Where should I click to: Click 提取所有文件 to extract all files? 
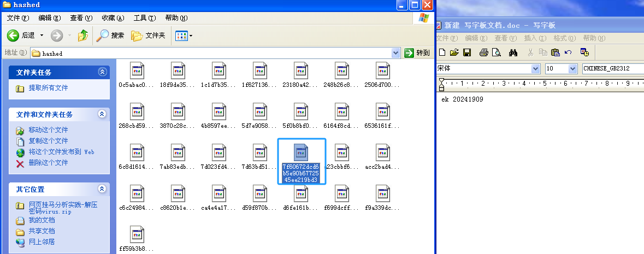[x=48, y=88]
